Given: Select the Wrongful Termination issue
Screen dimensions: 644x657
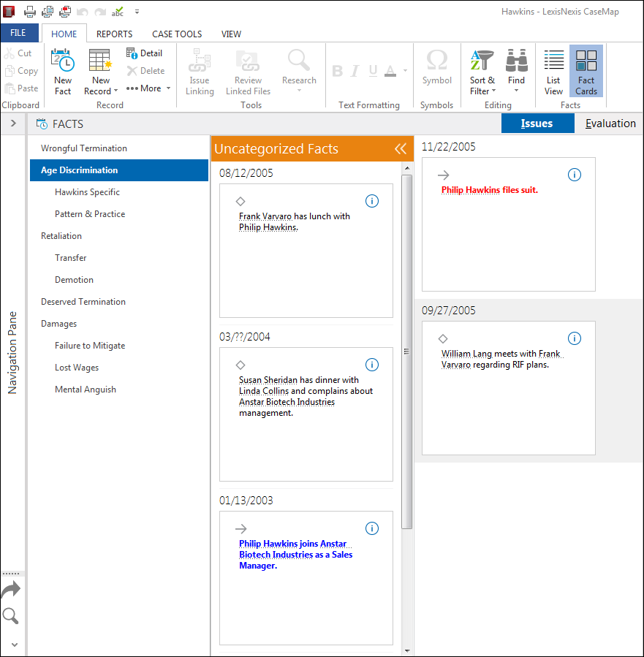Looking at the screenshot, I should tap(84, 148).
